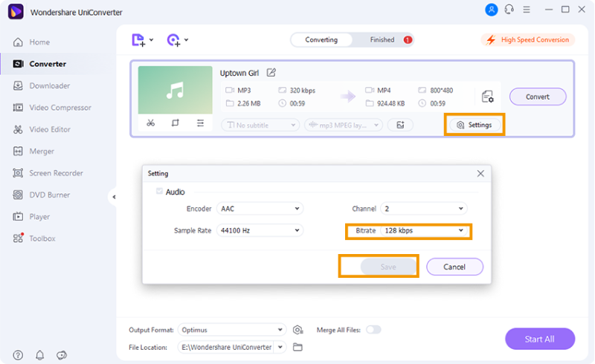Click the edit title icon beside Uptown Girl
Screen dimensions: 595x364
tap(271, 73)
